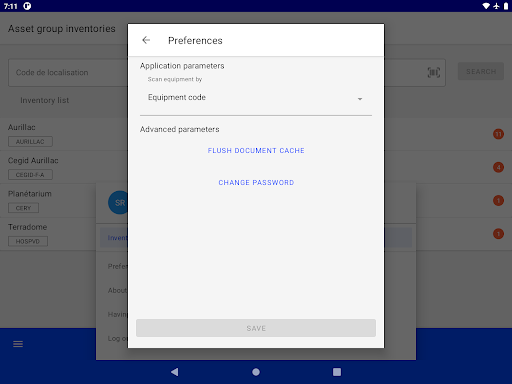Click the Inventory list heading
The width and height of the screenshot is (512, 384).
[x=45, y=100]
